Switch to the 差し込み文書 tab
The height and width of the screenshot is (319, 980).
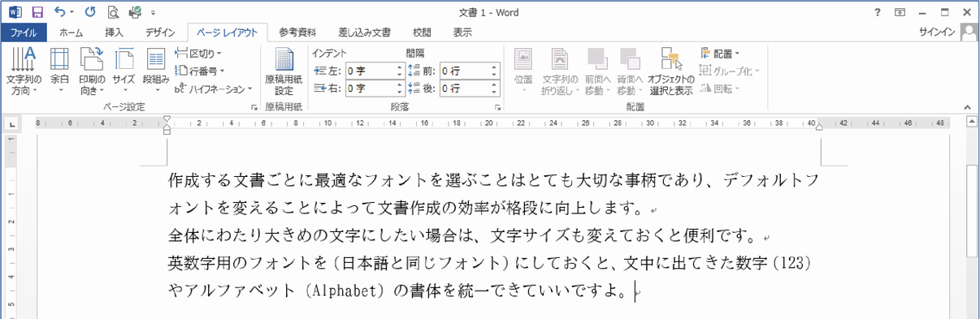(365, 32)
